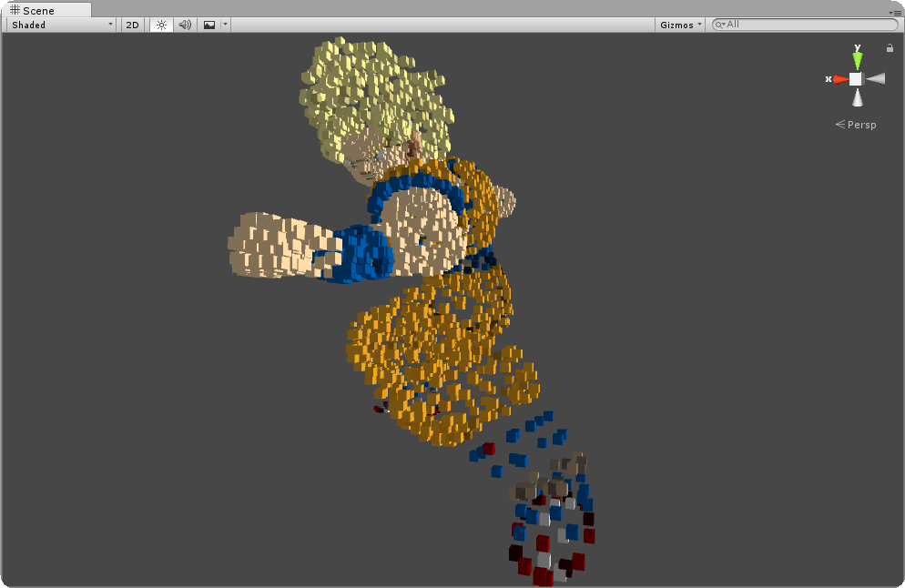
Task: Toggle scene audio speaker icon
Action: click(x=185, y=25)
